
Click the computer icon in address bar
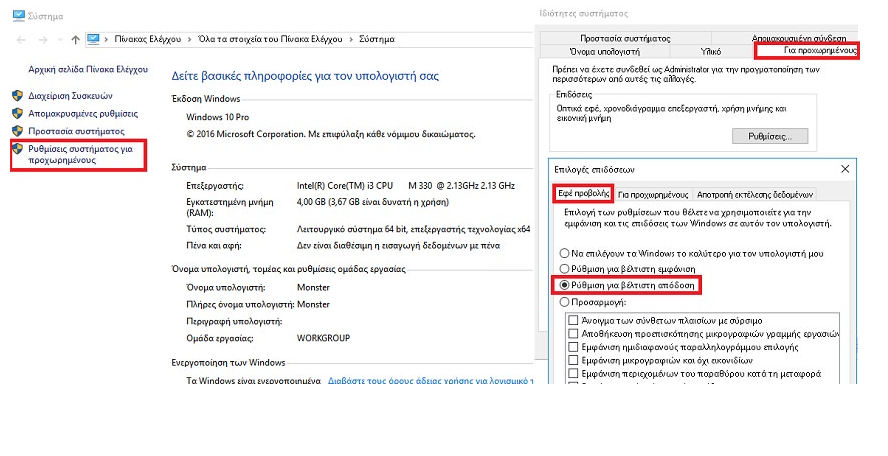(94, 39)
